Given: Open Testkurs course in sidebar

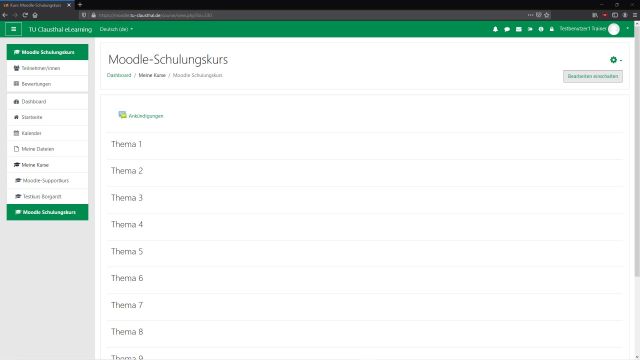Looking at the screenshot, I should 47,196.
